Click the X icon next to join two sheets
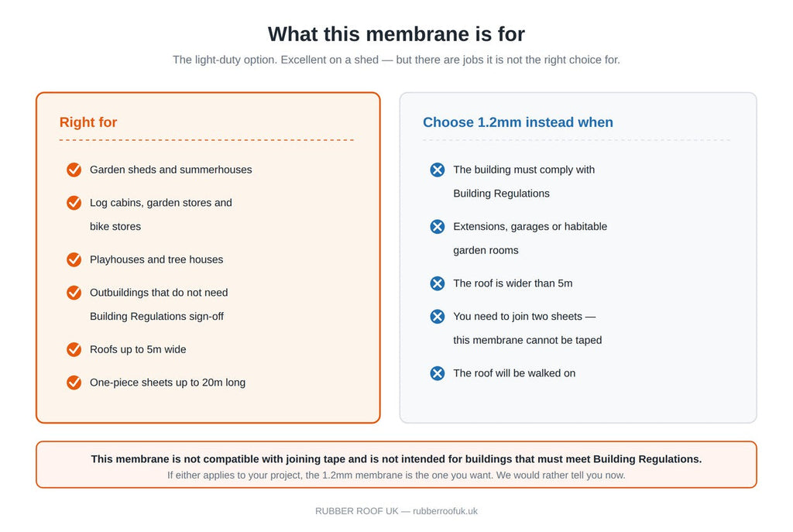The width and height of the screenshot is (793, 532). (x=438, y=317)
